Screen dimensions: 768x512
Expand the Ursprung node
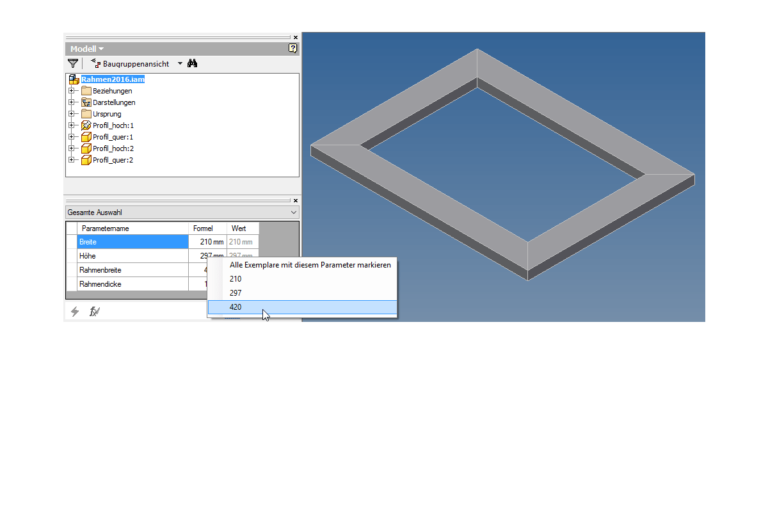pyautogui.click(x=72, y=114)
